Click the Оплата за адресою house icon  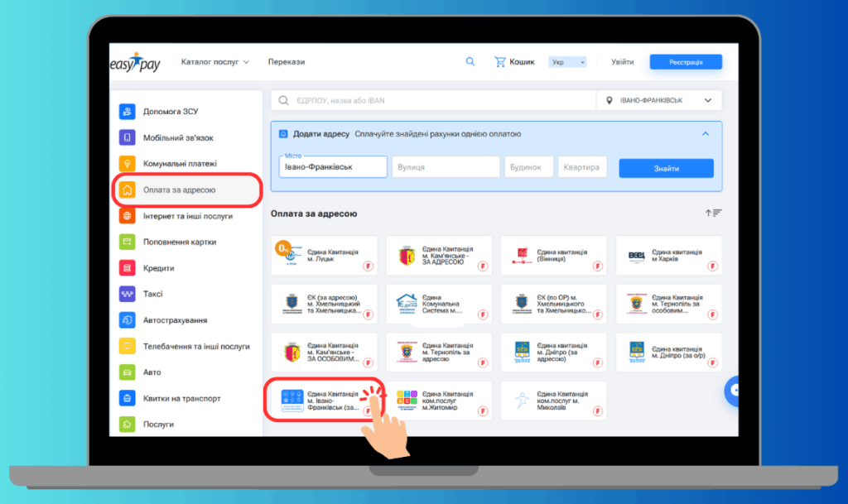[x=127, y=190]
